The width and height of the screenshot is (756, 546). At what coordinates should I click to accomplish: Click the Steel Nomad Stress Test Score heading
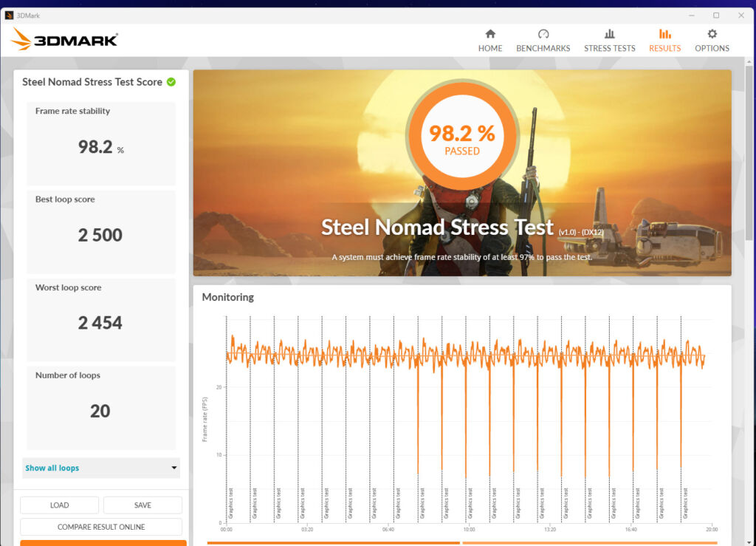pos(92,82)
